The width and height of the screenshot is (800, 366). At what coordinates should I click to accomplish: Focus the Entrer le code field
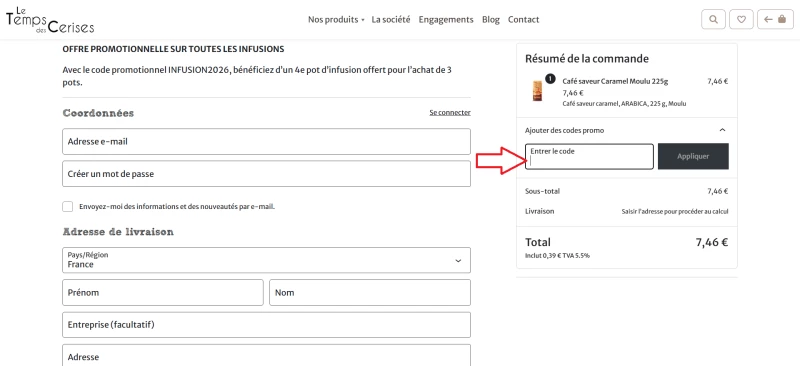coord(589,156)
